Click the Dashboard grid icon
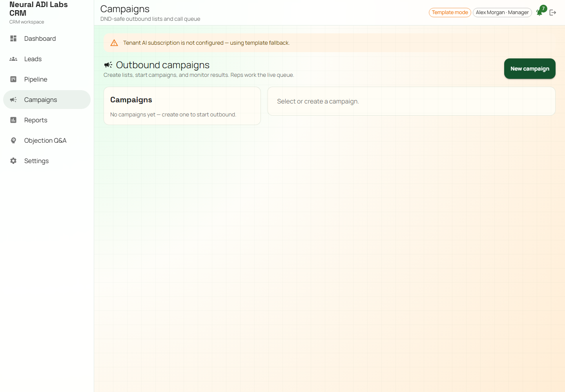Image resolution: width=565 pixels, height=392 pixels. [x=13, y=38]
